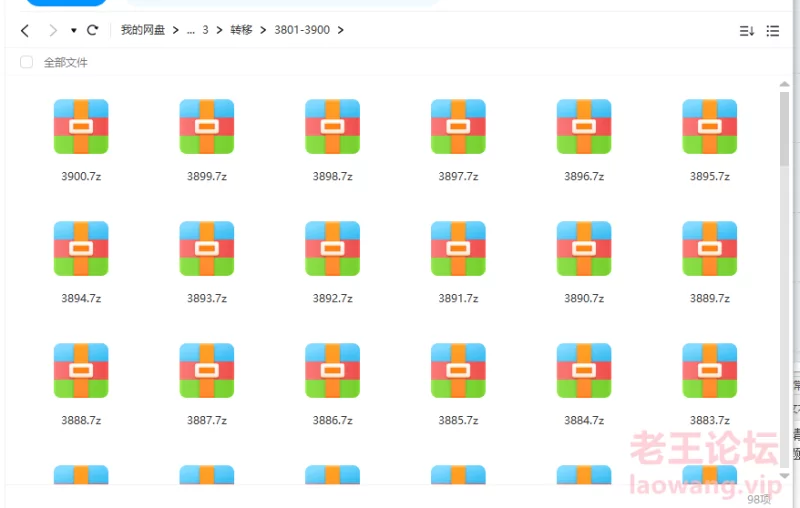
Task: Click the file name text 3889.7z
Action: tap(710, 298)
